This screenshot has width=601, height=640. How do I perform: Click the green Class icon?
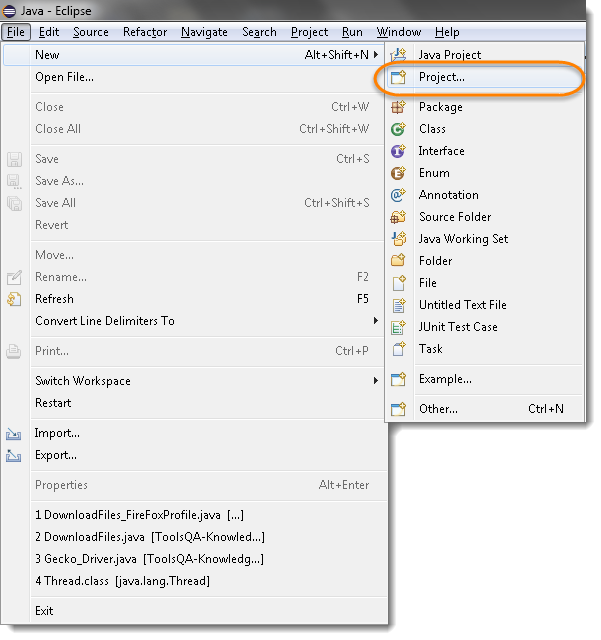point(398,129)
